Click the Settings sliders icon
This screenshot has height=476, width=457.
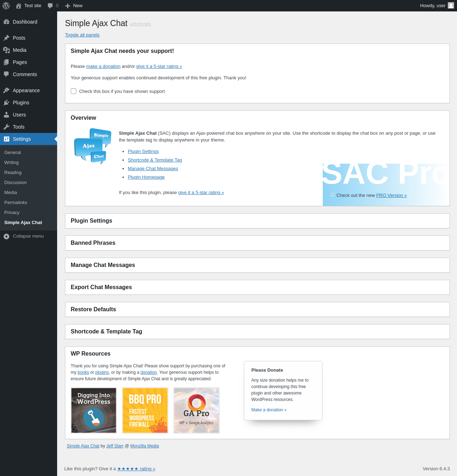[6, 139]
